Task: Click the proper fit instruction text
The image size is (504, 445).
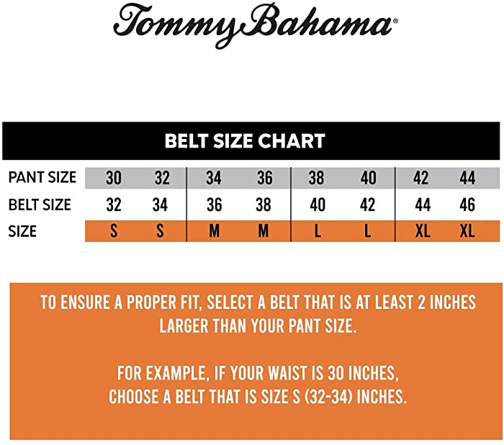Action: (x=258, y=314)
